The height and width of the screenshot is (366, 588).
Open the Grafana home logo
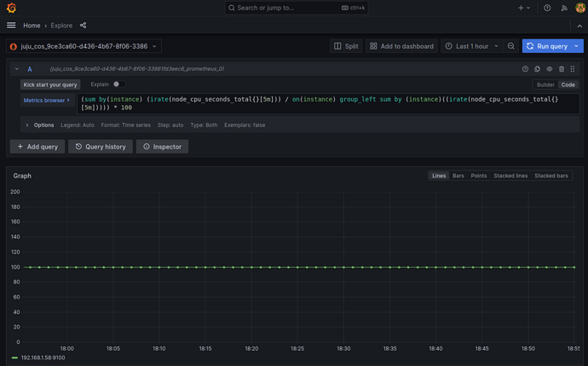tap(11, 8)
